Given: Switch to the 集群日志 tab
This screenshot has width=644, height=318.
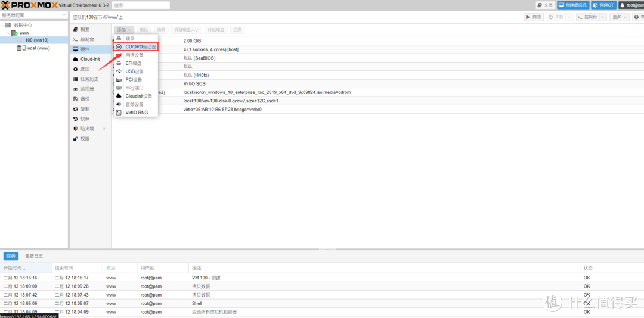Looking at the screenshot, I should click(33, 256).
